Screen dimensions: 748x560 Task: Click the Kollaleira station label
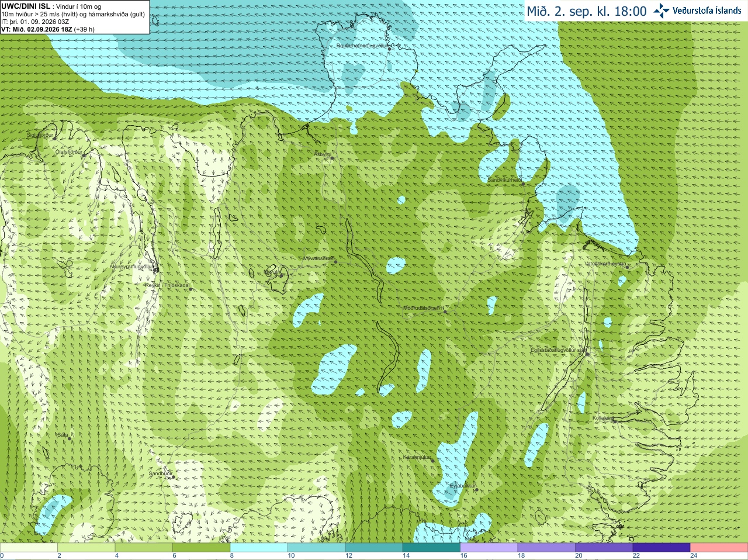[603, 418]
